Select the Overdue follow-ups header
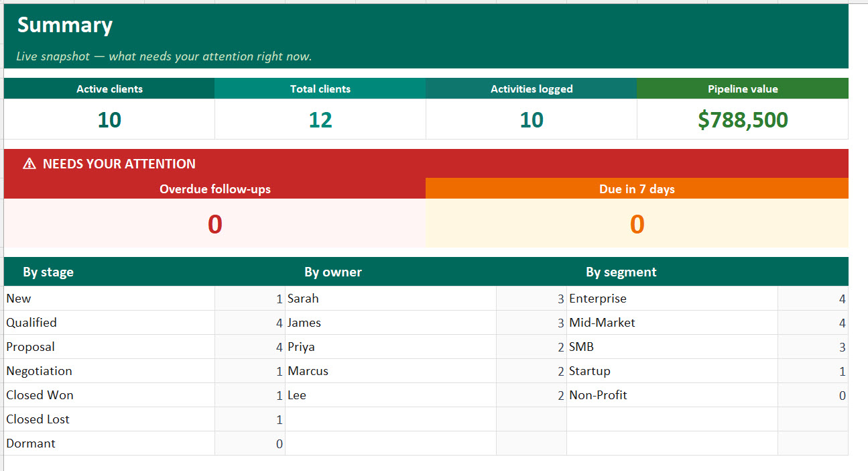 [x=215, y=189]
